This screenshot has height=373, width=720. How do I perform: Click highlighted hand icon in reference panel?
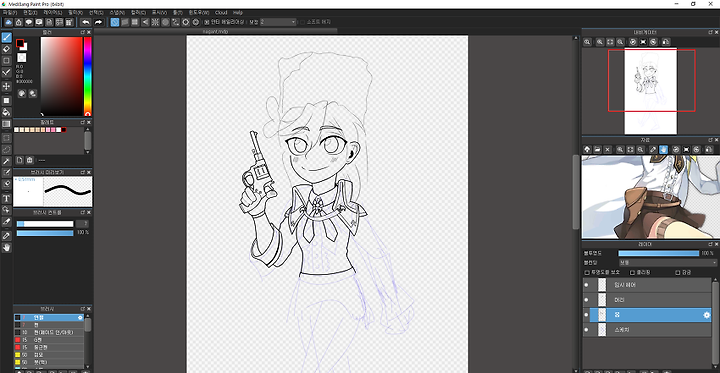[664, 150]
